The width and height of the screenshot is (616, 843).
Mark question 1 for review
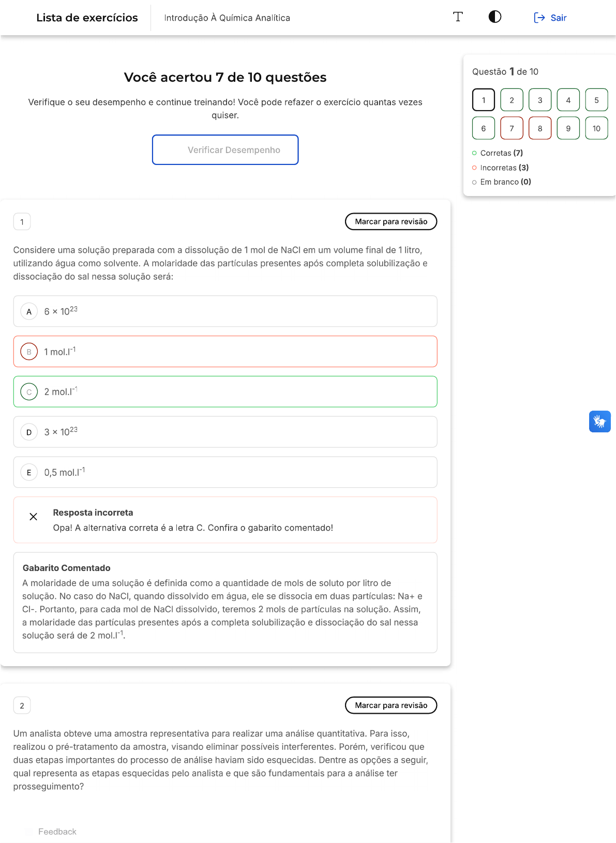[x=391, y=222]
